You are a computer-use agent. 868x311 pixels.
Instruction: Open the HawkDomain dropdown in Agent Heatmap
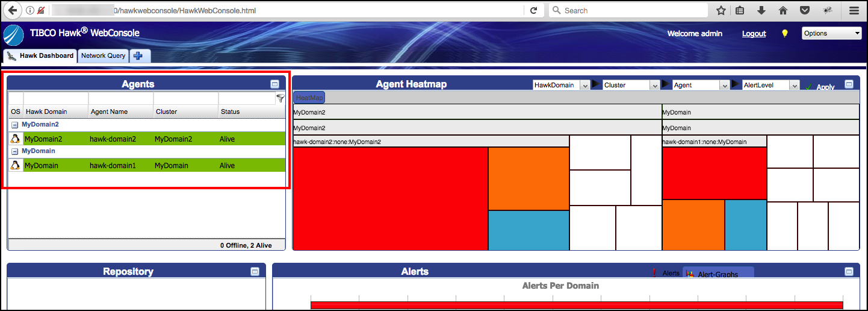pyautogui.click(x=561, y=85)
